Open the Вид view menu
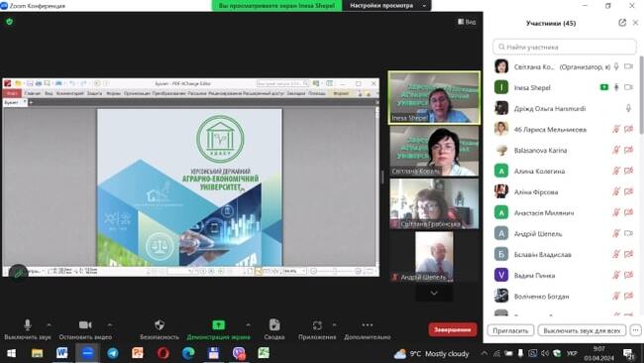 point(467,22)
